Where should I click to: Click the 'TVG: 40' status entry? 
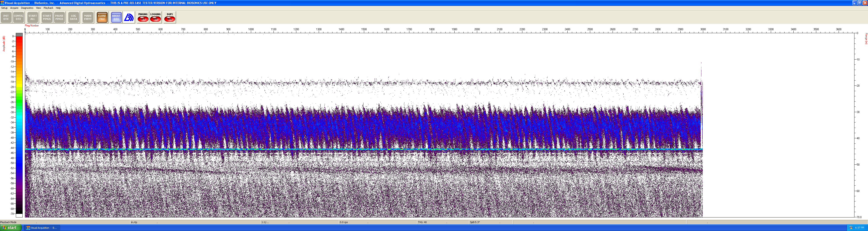[x=422, y=222]
